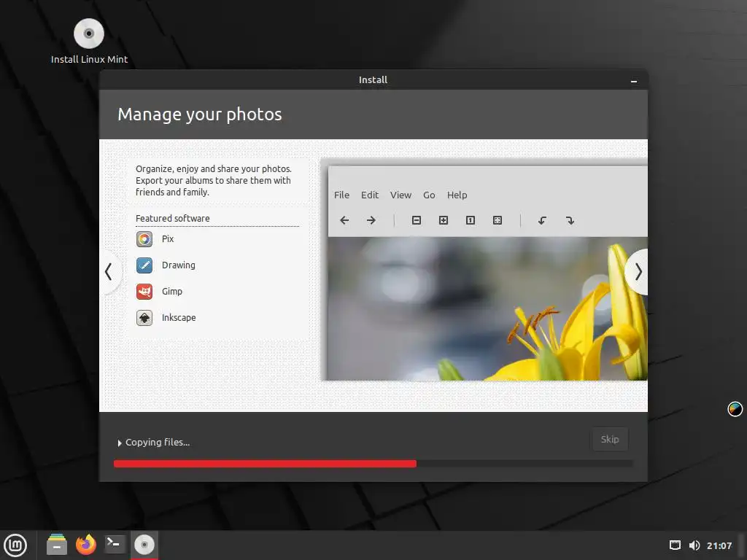
Task: Click the Pix app icon
Action: pos(144,239)
